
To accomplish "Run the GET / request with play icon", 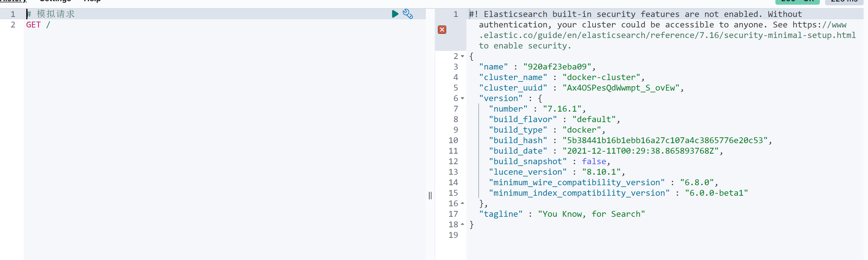I will [x=395, y=14].
